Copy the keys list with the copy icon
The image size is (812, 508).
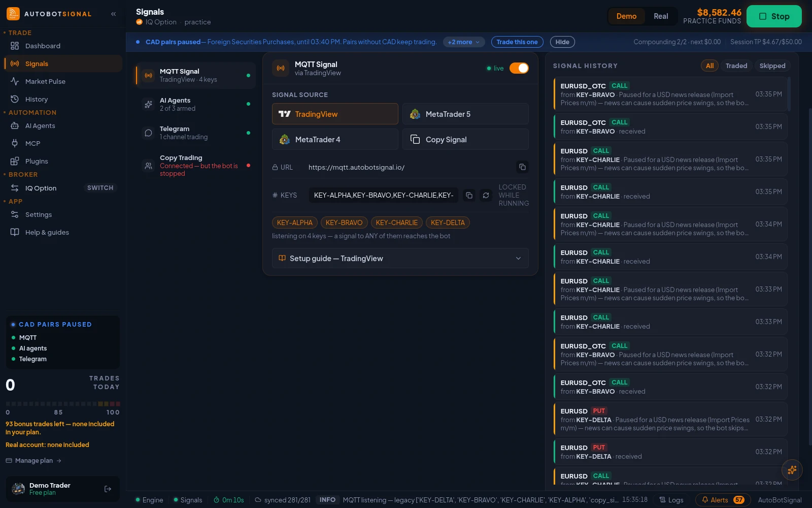click(x=469, y=195)
